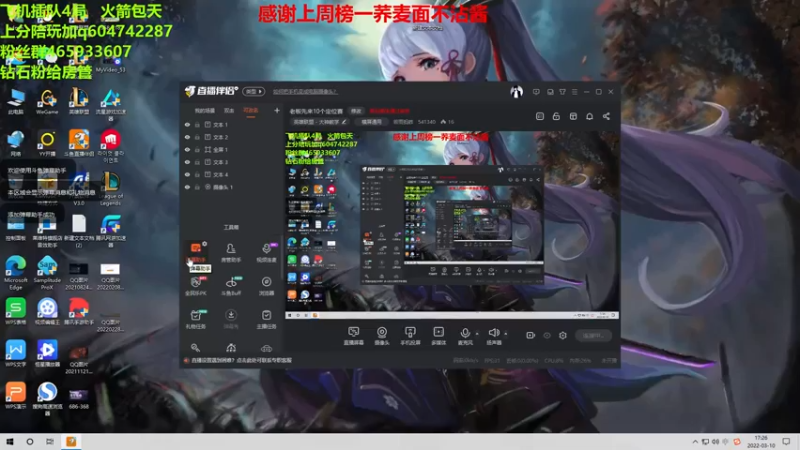Viewport: 800px width, 450px height.
Task: Hide the 全屏 1 layer
Action: [x=187, y=149]
